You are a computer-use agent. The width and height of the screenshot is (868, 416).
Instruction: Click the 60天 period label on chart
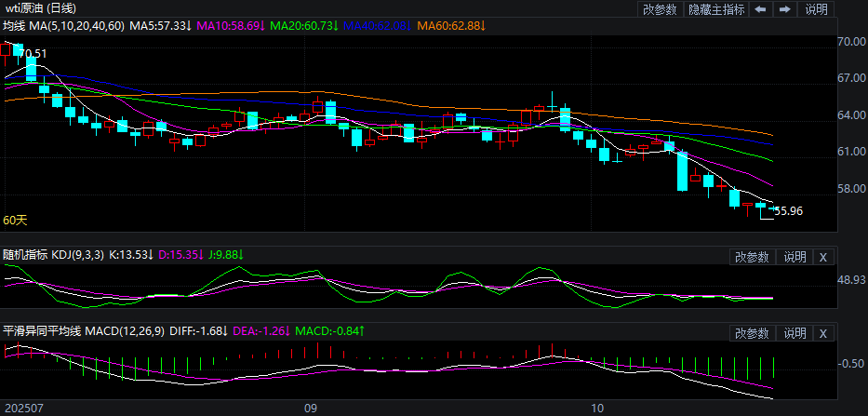click(16, 221)
